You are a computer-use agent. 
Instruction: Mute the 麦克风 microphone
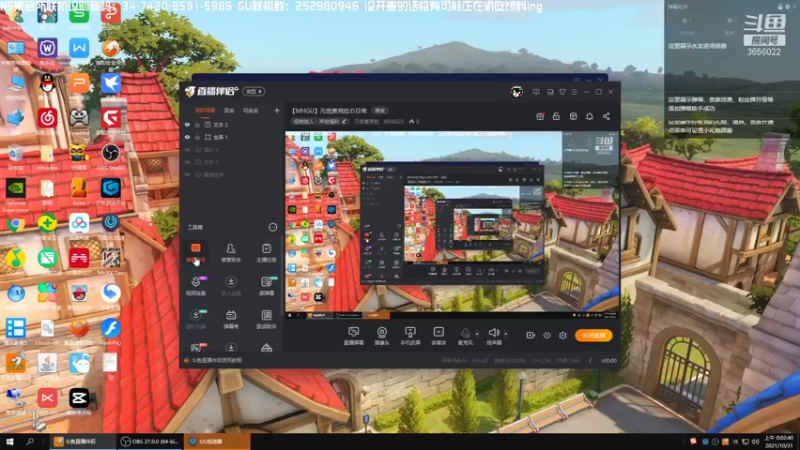point(465,336)
